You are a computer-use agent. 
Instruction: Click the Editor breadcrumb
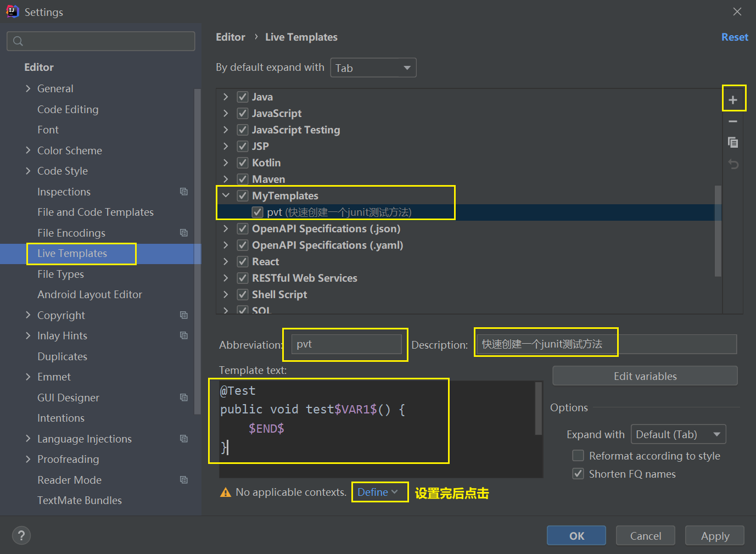(231, 37)
